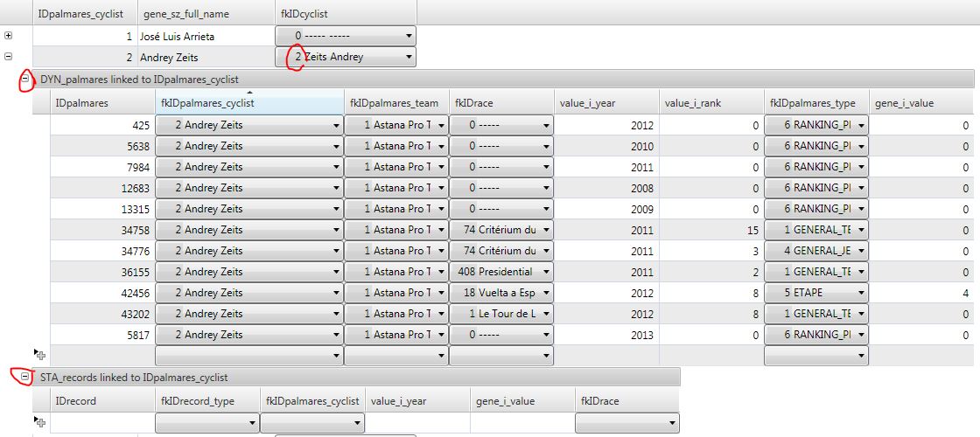The width and height of the screenshot is (980, 437).
Task: Open the 4 GENERAL_JE type dropdown
Action: (x=860, y=251)
